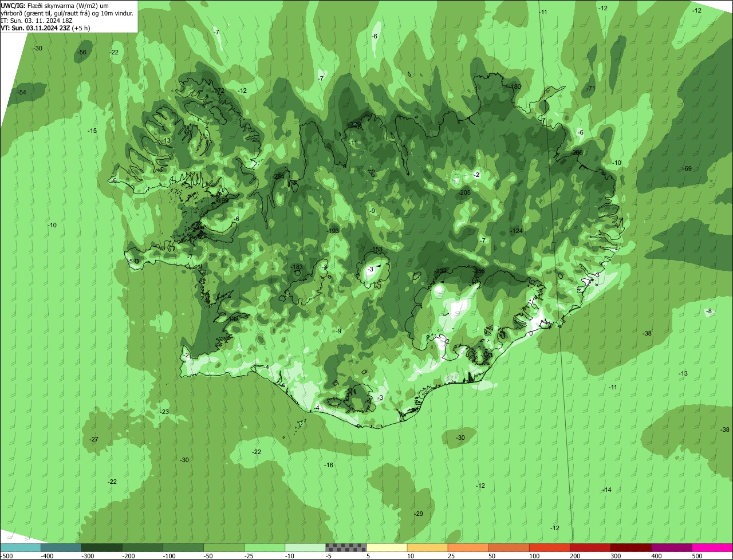Click the -172 value in the Westfjords
Image resolution: width=733 pixels, height=560 pixels.
point(219,90)
